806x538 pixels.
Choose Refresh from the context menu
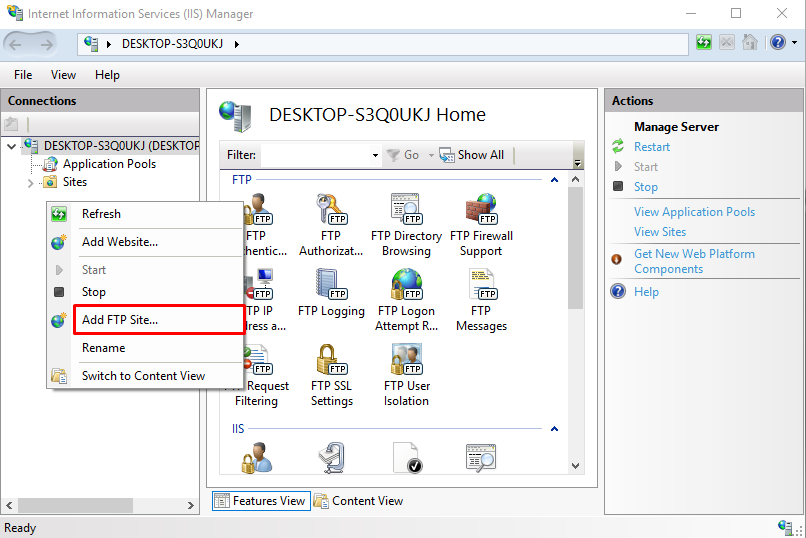click(x=145, y=214)
